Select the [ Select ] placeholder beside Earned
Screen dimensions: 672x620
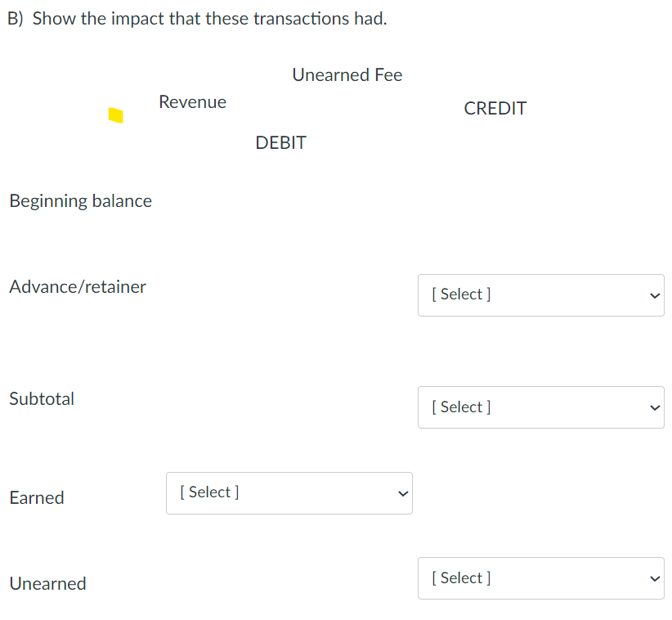coord(208,492)
